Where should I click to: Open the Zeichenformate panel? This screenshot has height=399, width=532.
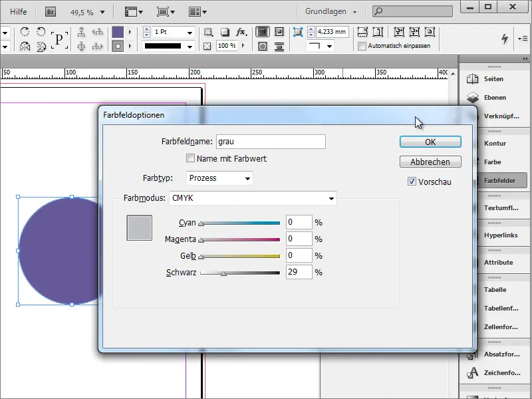[x=493, y=373]
